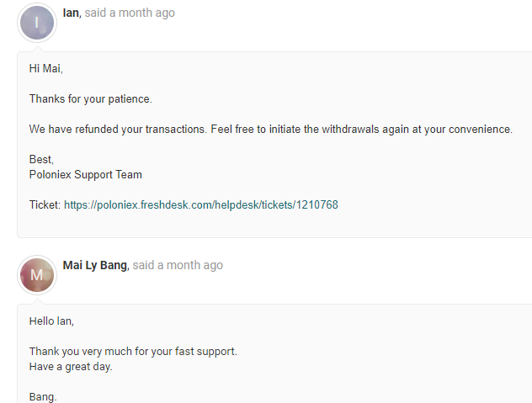The width and height of the screenshot is (532, 403).
Task: Click 'Thank you very much for your fast support.'
Action: [133, 352]
